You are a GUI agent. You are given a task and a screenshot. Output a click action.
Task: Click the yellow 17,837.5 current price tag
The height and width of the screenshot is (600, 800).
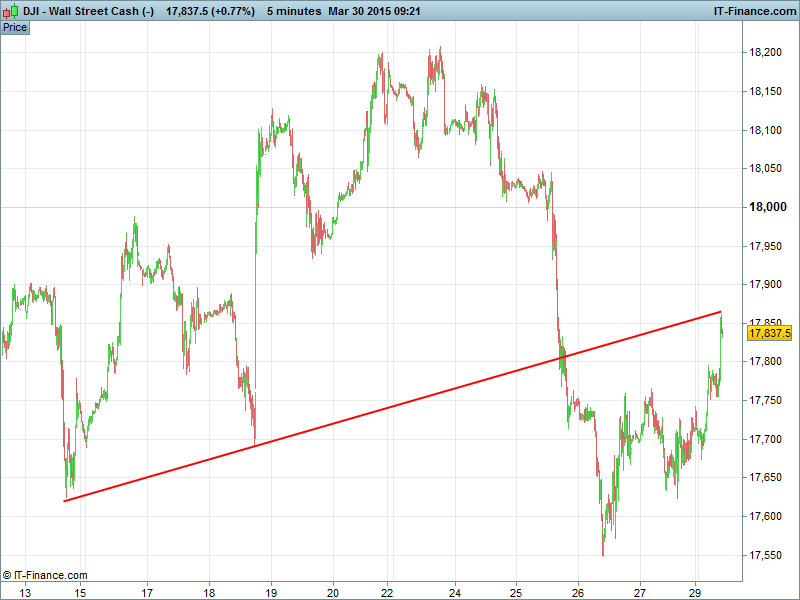point(770,333)
